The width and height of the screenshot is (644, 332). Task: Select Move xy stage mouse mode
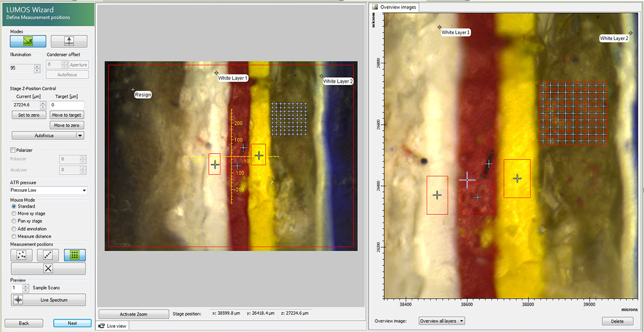(x=14, y=214)
